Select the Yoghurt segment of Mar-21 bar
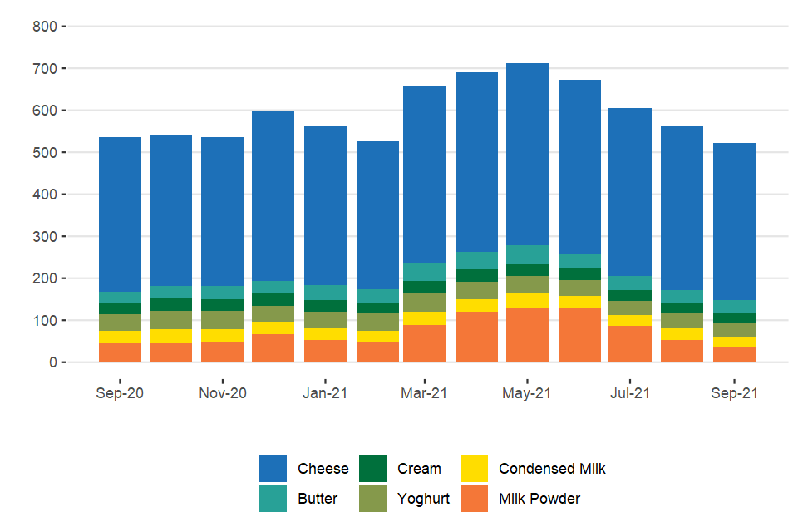This screenshot has width=798, height=532. (424, 302)
